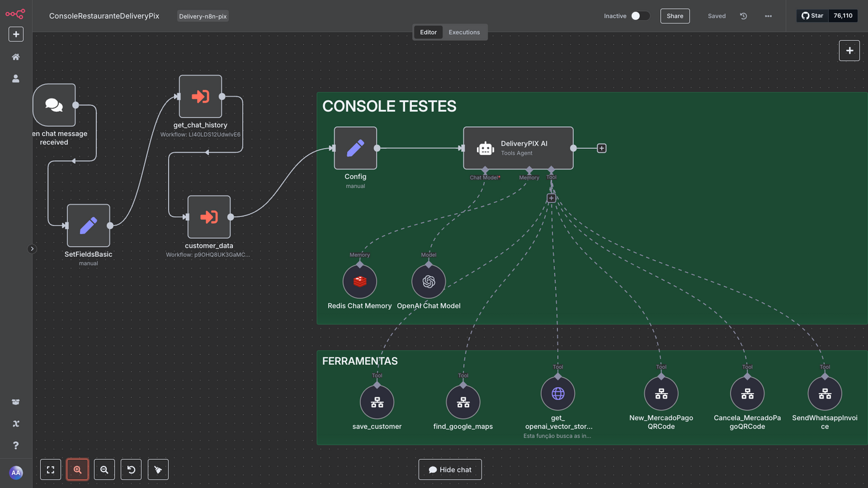Image resolution: width=868 pixels, height=488 pixels.
Task: Select the Redis Chat Memory node
Action: point(359,282)
